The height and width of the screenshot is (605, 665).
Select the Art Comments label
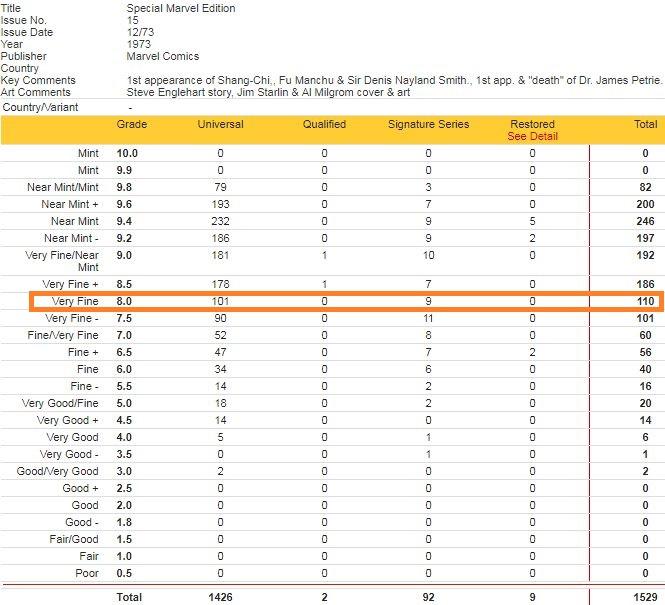(36, 92)
